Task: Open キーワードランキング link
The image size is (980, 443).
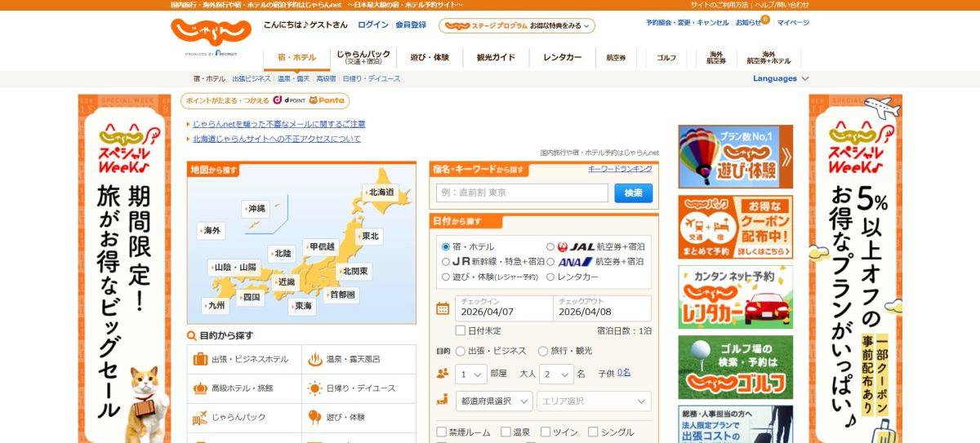Action: tap(620, 169)
